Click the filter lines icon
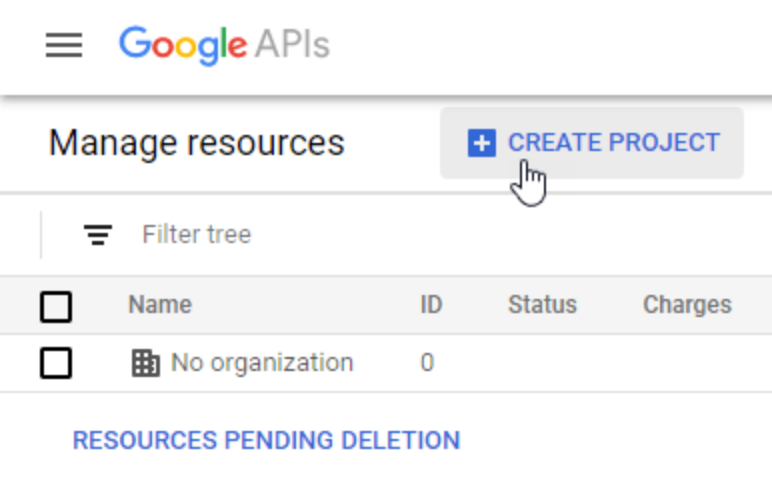 click(x=98, y=235)
